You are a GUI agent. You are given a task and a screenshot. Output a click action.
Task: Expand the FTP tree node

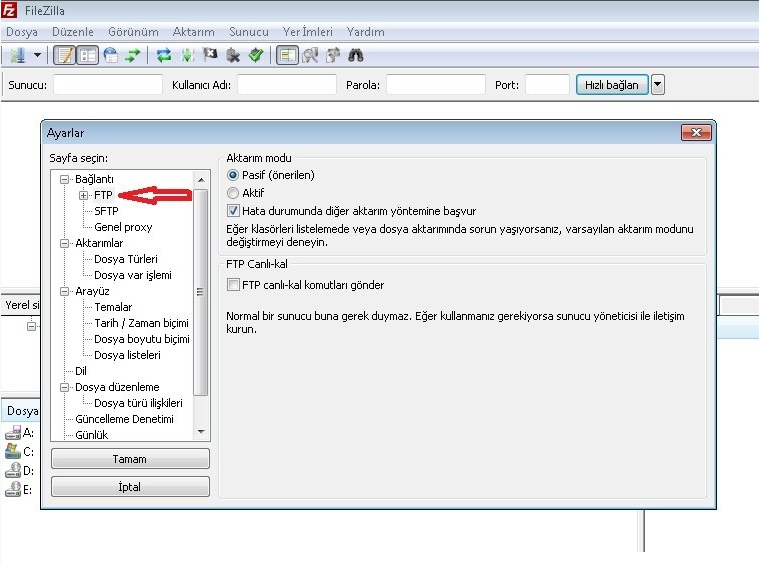[x=84, y=195]
